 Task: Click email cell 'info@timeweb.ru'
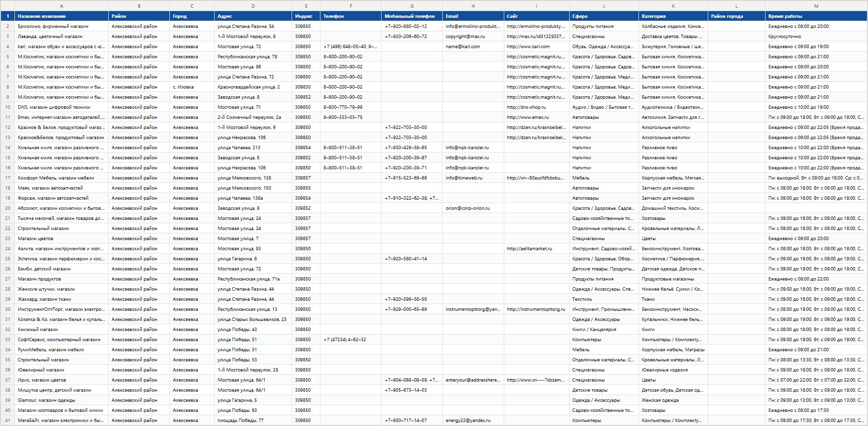point(473,178)
